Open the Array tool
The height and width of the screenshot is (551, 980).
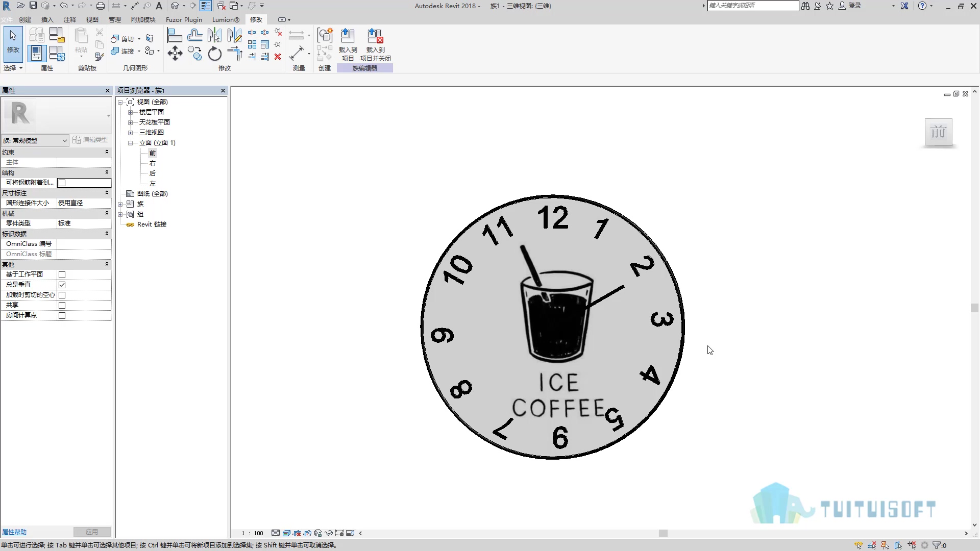(x=252, y=44)
